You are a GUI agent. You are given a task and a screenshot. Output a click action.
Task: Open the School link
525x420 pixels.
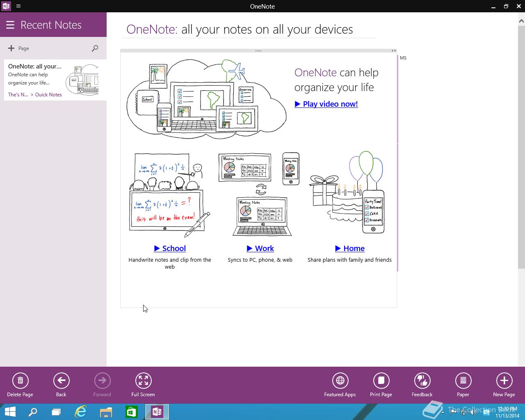(x=170, y=248)
